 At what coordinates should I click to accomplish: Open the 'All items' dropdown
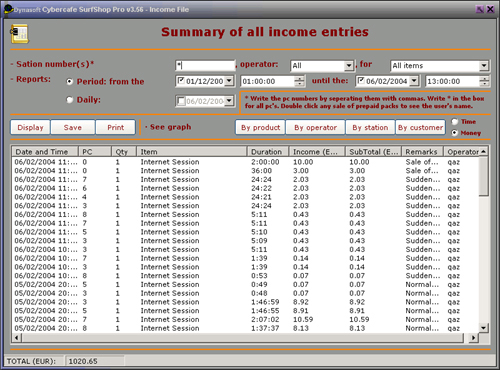[484, 66]
